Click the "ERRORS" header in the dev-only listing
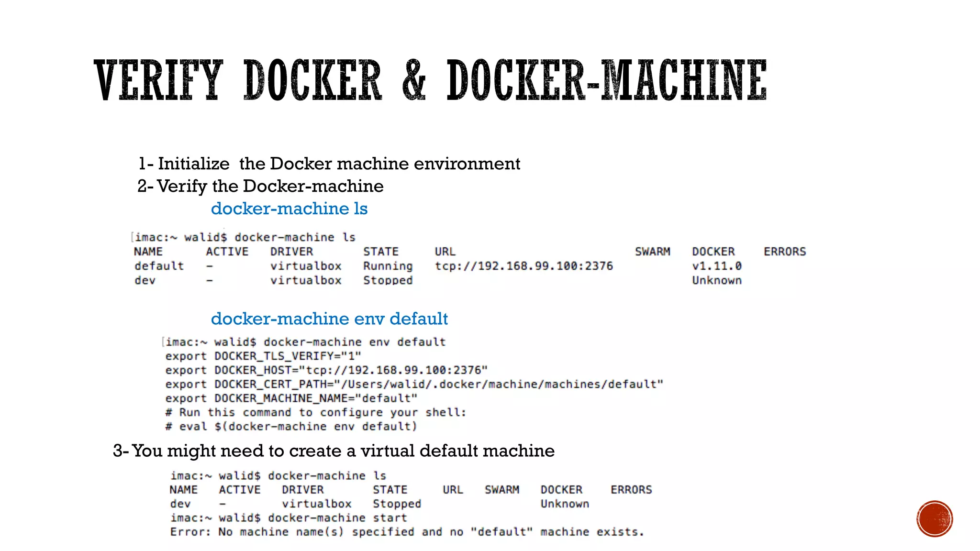Screen dimensions: 980x551 [631, 490]
